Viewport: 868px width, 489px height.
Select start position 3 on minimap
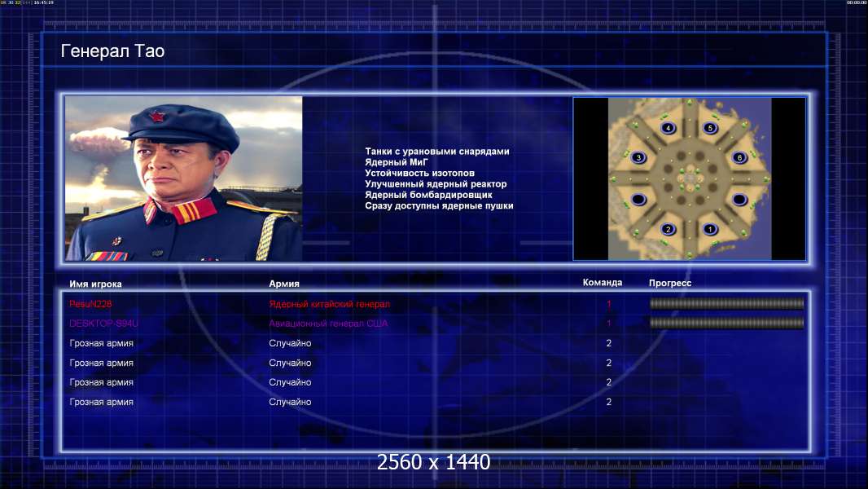pos(638,158)
